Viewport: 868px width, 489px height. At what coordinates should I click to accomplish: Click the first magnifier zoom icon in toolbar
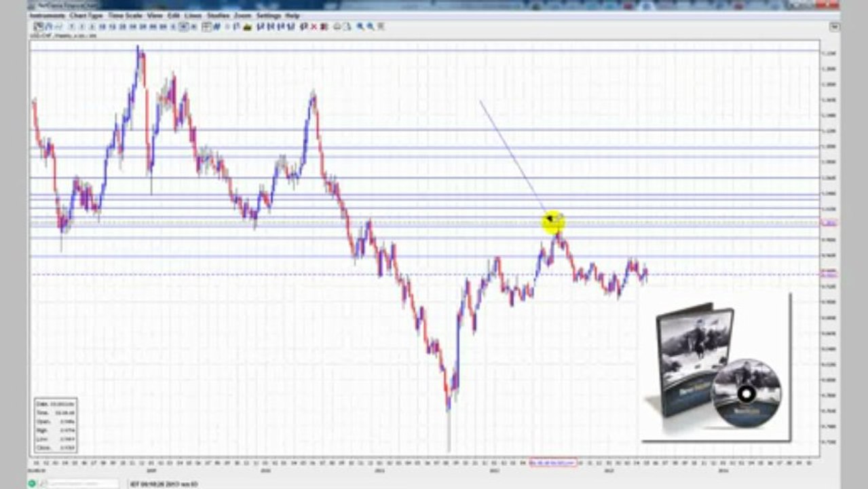tap(360, 26)
